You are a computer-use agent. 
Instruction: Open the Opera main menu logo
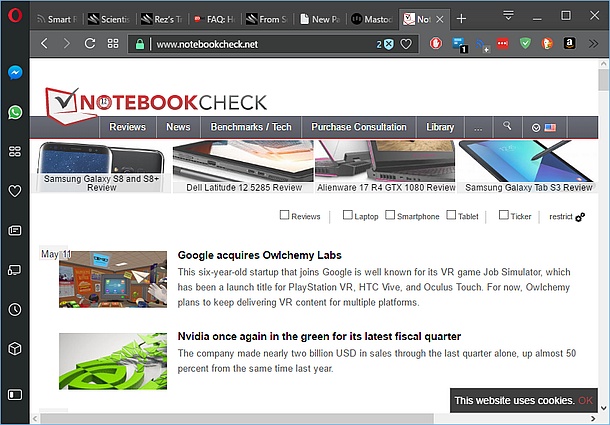[x=15, y=16]
